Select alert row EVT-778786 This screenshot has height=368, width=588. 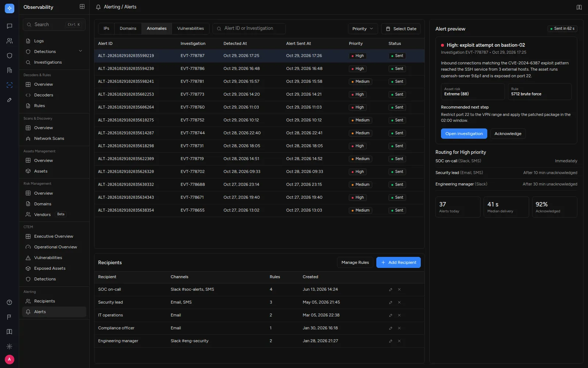[x=259, y=69]
